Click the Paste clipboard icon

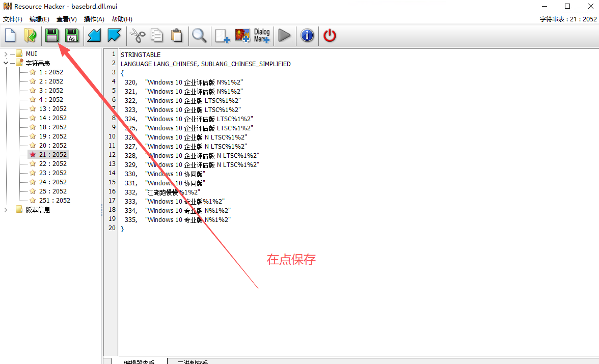(x=176, y=36)
